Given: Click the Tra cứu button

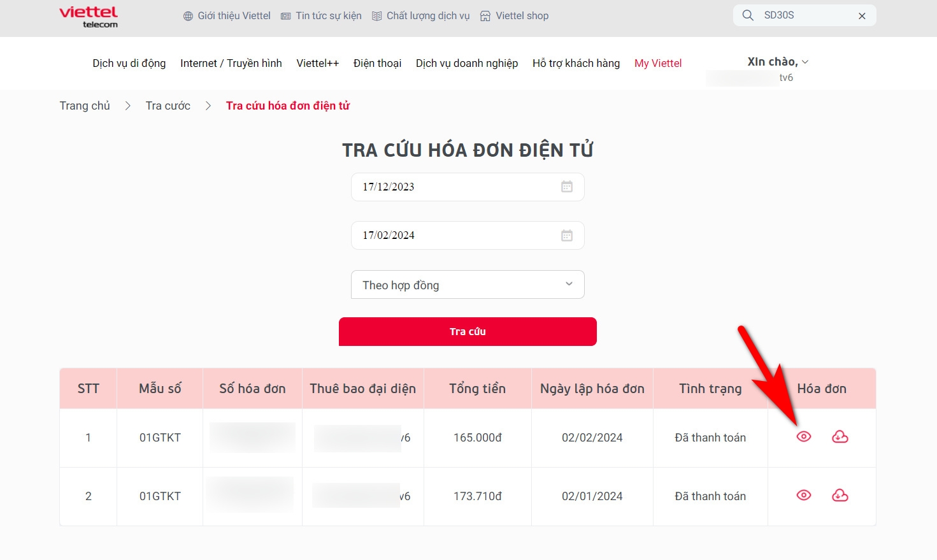Looking at the screenshot, I should coord(468,331).
